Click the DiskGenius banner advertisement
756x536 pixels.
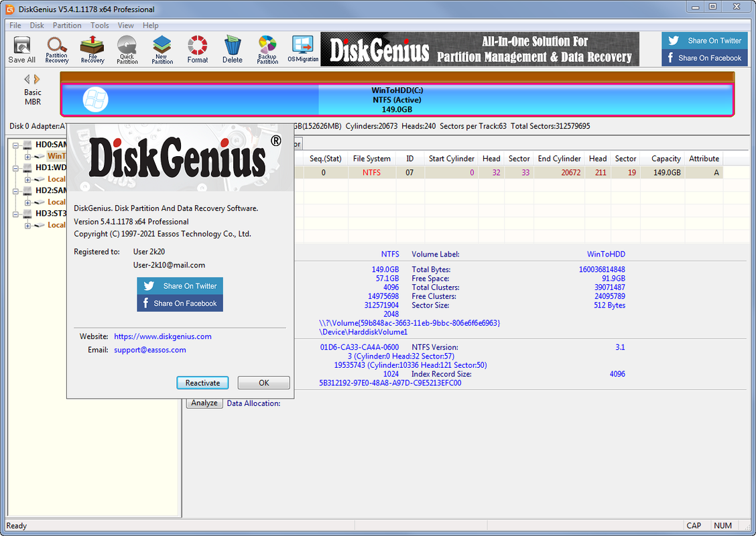click(480, 49)
